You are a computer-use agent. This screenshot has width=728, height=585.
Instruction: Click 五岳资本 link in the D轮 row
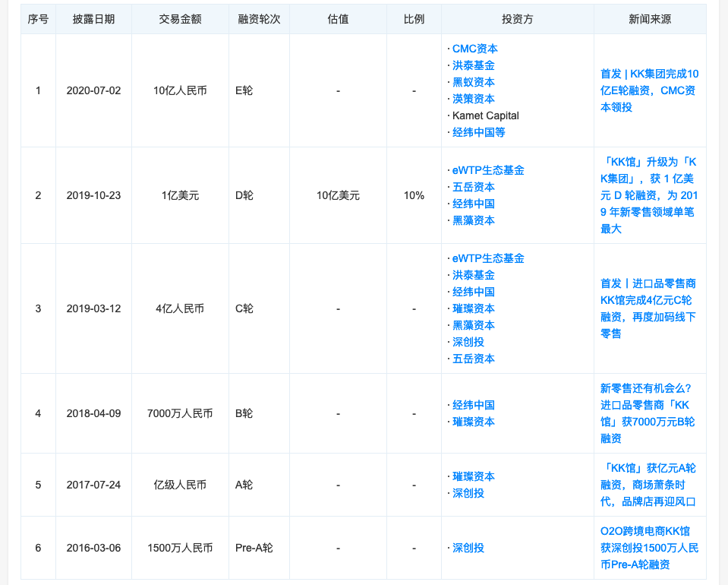473,187
